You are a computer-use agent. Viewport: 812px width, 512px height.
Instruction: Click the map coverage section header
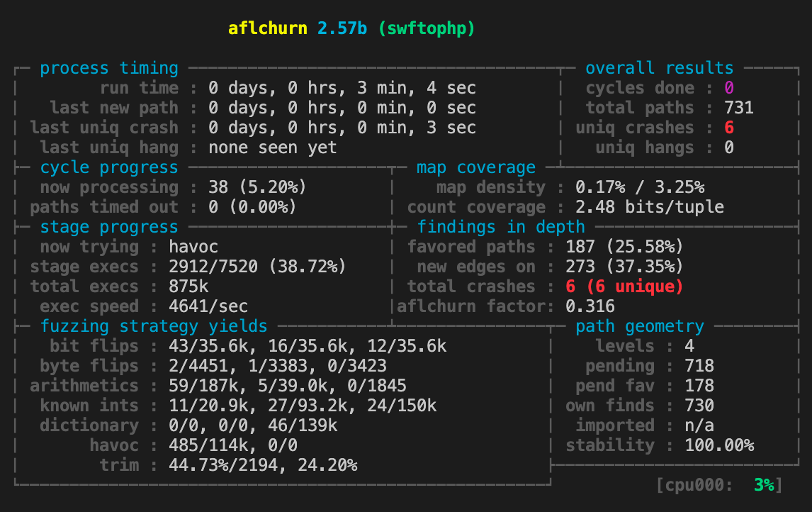pyautogui.click(x=476, y=167)
